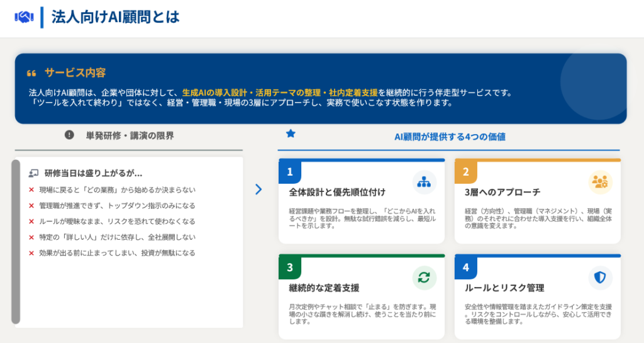This screenshot has width=644, height=343.
Task: Click the 単発研修・講演の限界 heading
Action: point(130,135)
